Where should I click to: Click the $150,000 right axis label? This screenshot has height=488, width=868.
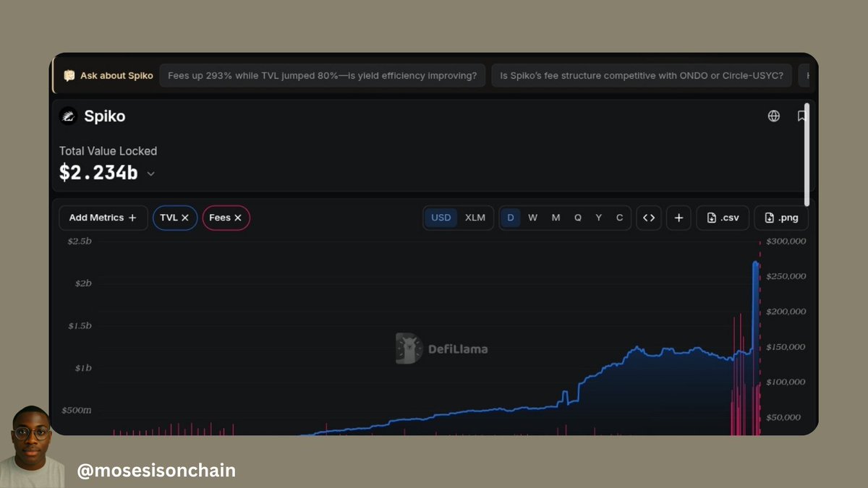click(x=785, y=347)
